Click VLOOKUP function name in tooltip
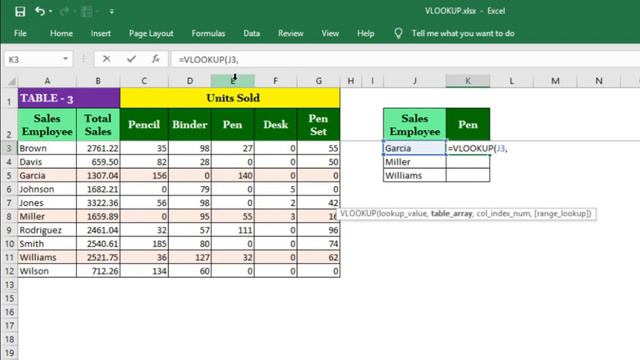The width and height of the screenshot is (640, 360). point(358,213)
